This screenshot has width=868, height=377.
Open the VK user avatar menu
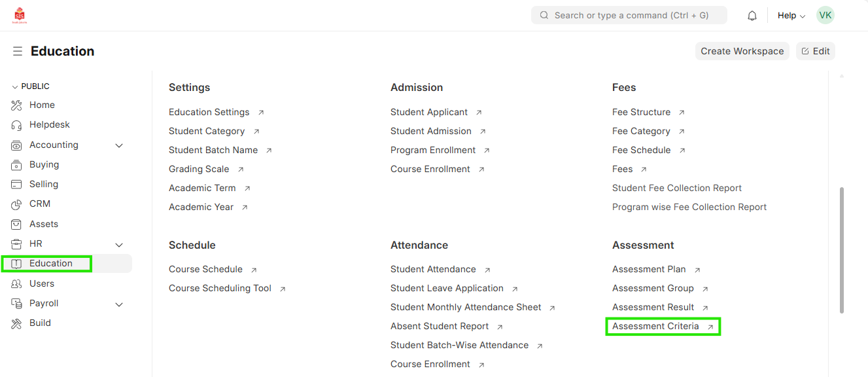(x=825, y=16)
